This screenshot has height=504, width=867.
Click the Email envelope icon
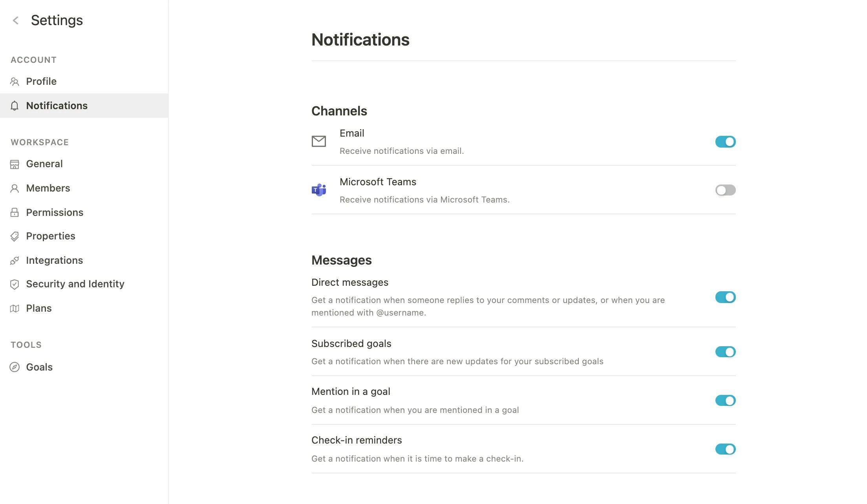click(x=319, y=141)
